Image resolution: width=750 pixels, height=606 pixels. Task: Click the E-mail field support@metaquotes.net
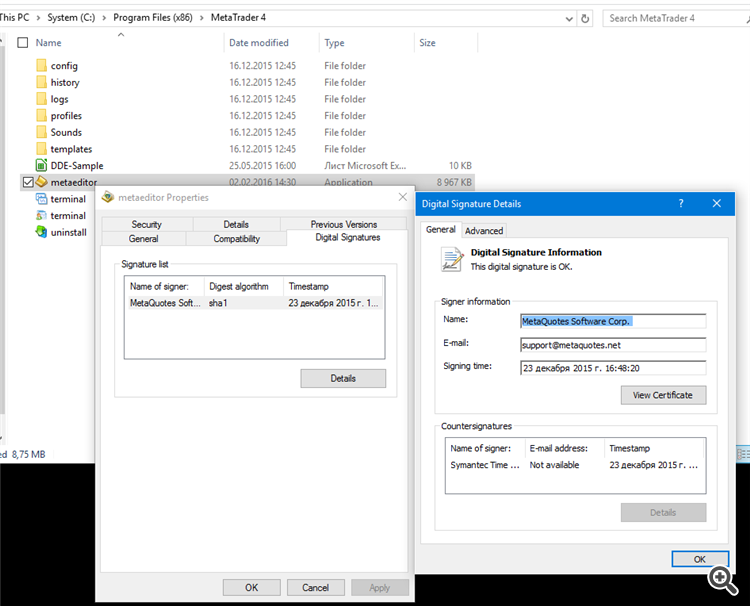[x=613, y=345]
